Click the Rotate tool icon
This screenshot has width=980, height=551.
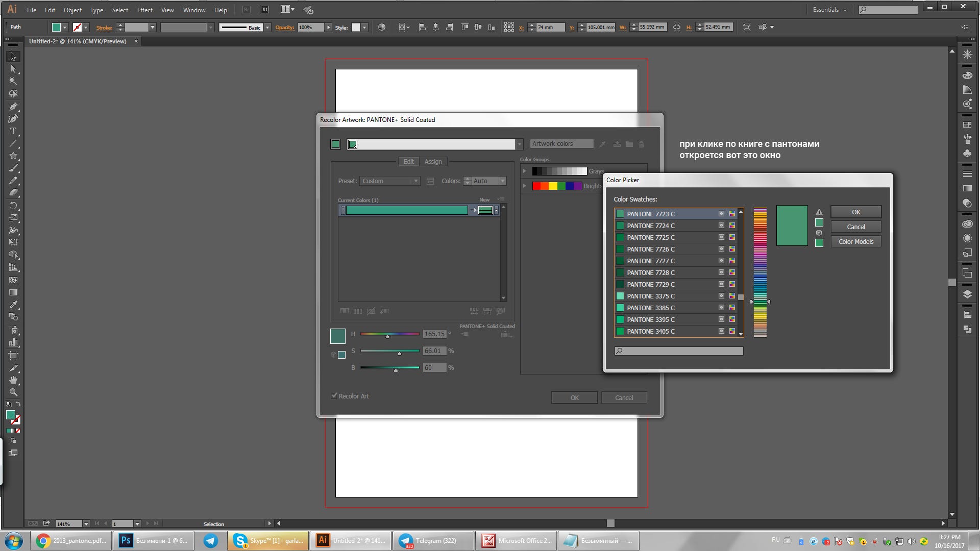pyautogui.click(x=13, y=206)
